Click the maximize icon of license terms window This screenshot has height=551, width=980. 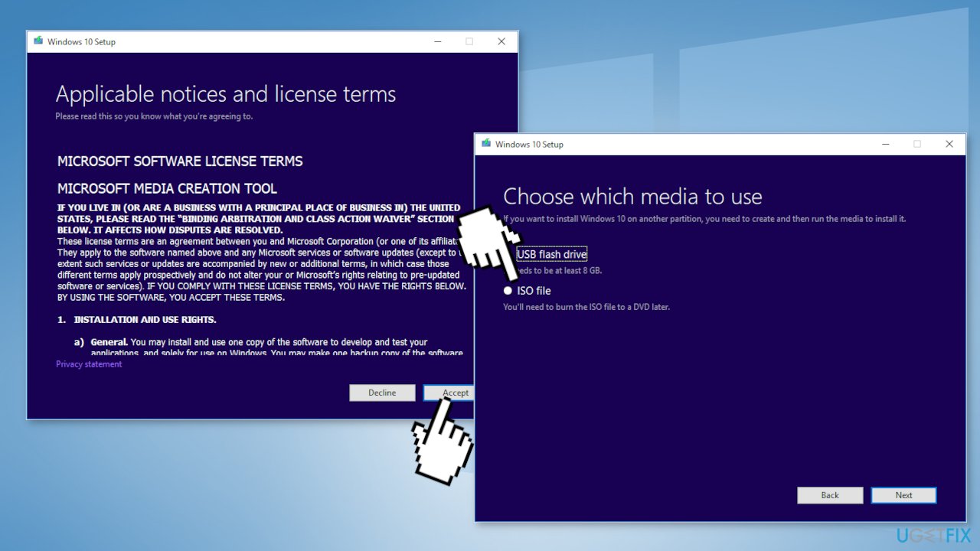click(x=469, y=41)
